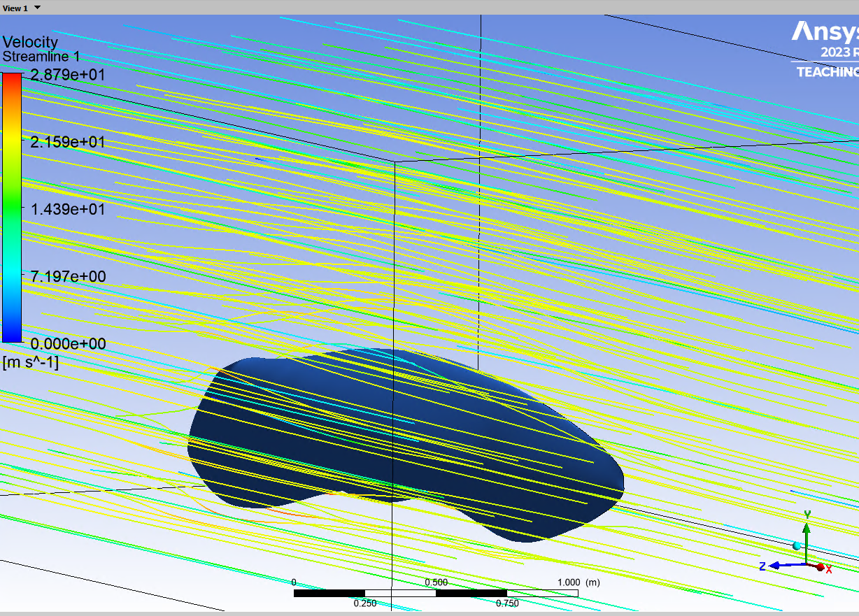
Task: Click the [m s^-1] units label
Action: (x=31, y=362)
